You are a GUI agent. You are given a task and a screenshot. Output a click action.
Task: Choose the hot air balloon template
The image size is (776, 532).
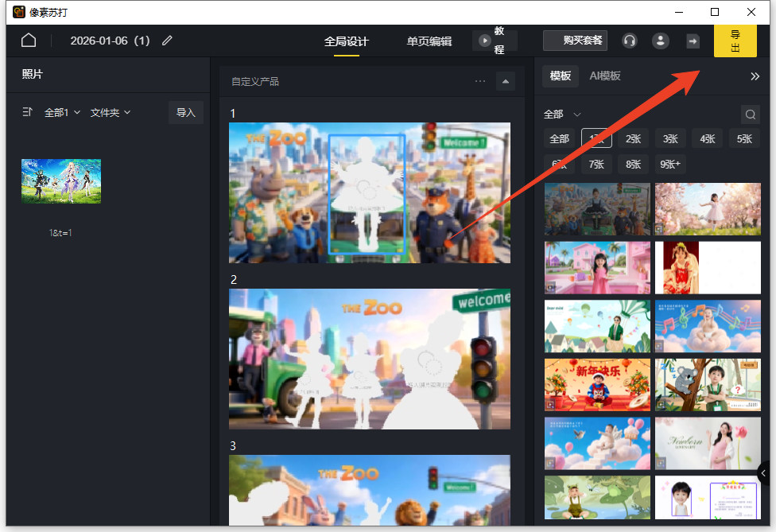coord(597,326)
